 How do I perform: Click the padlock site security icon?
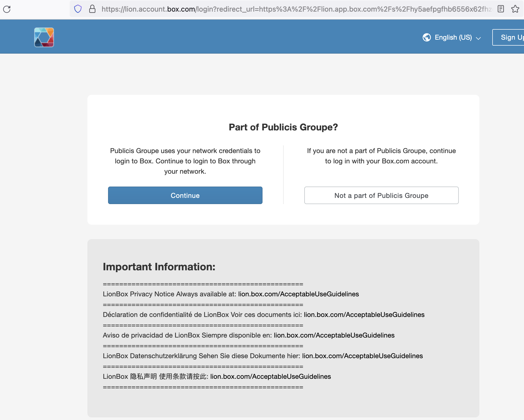[92, 9]
